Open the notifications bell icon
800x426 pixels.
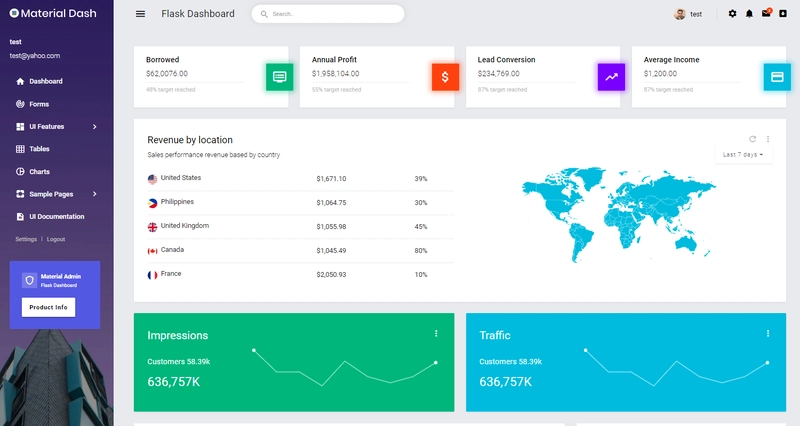point(749,14)
